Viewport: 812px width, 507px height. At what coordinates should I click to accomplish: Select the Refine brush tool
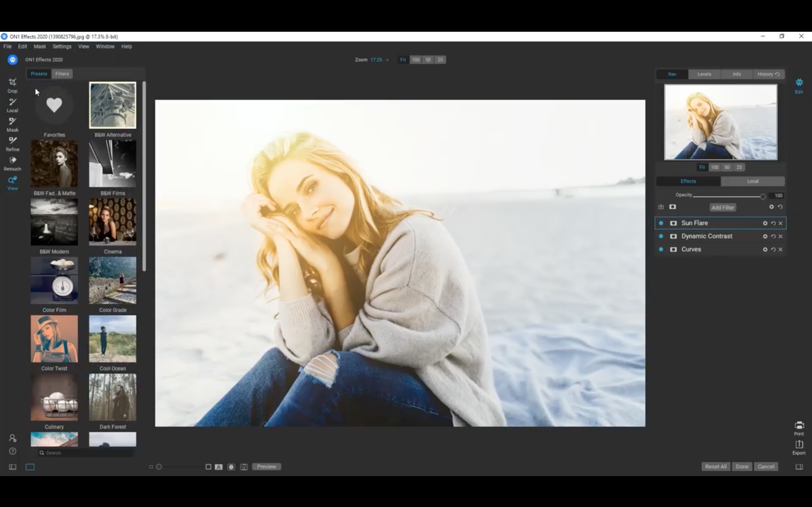[x=12, y=143]
